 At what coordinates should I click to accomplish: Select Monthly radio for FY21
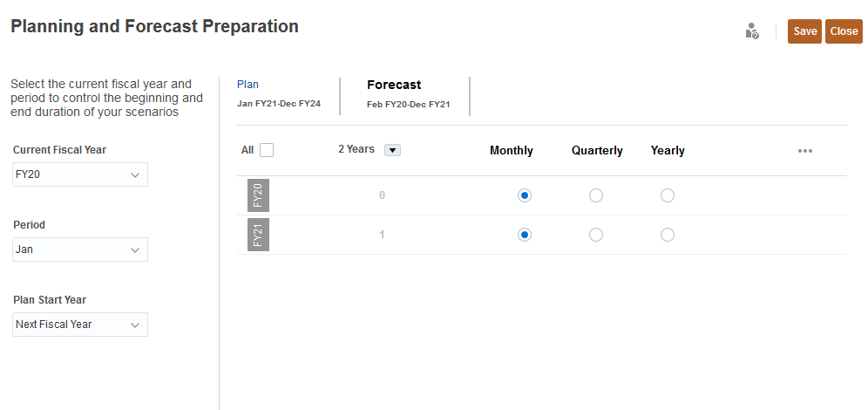(525, 235)
